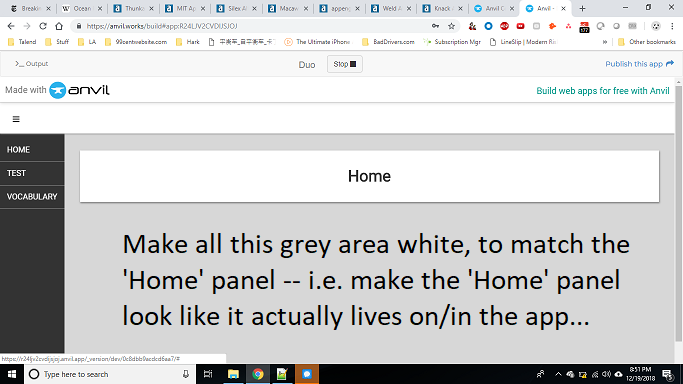
Task: Open VOCABULARY sidebar item
Action: point(32,197)
